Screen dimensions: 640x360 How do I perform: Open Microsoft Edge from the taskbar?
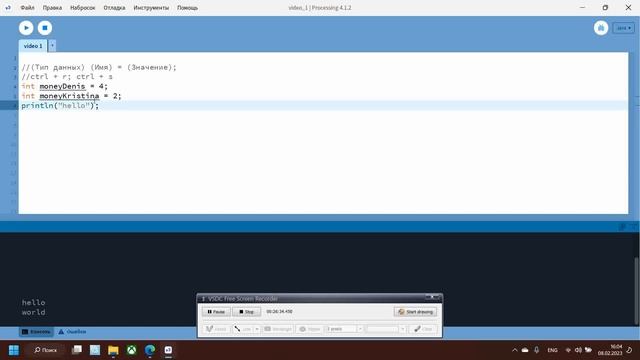pyautogui.click(x=150, y=350)
